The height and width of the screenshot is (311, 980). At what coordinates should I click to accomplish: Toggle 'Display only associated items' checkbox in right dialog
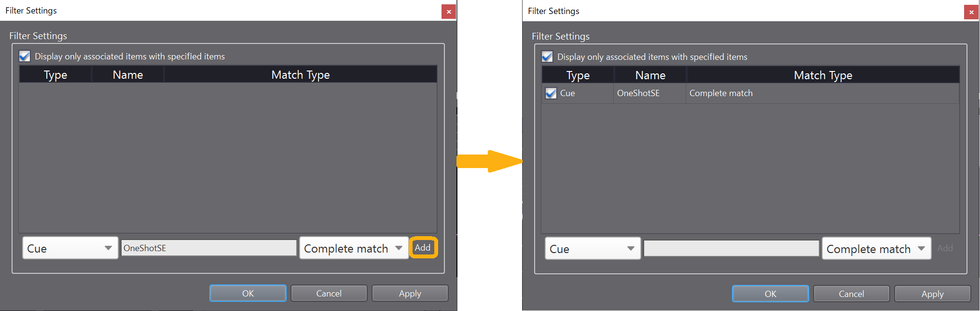pyautogui.click(x=547, y=57)
